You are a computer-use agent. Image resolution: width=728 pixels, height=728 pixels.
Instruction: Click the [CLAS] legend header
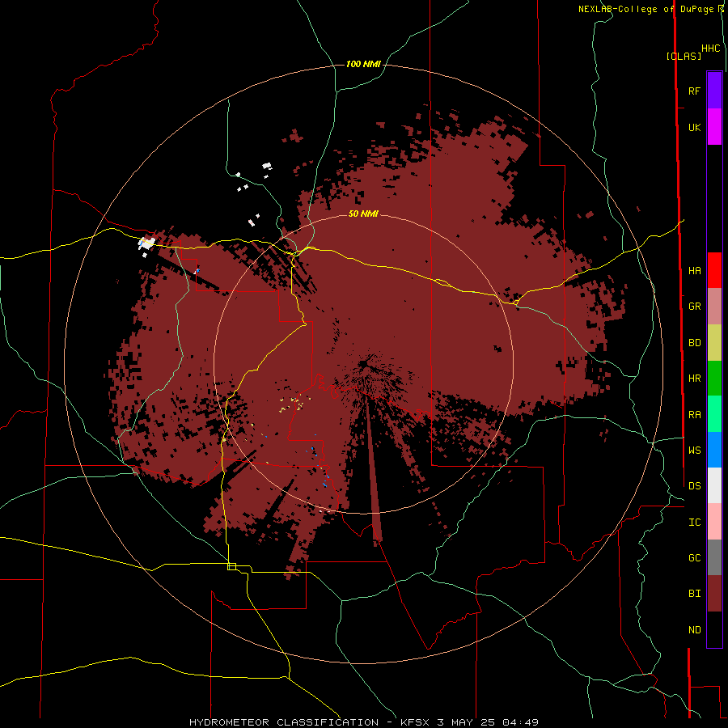coord(684,57)
